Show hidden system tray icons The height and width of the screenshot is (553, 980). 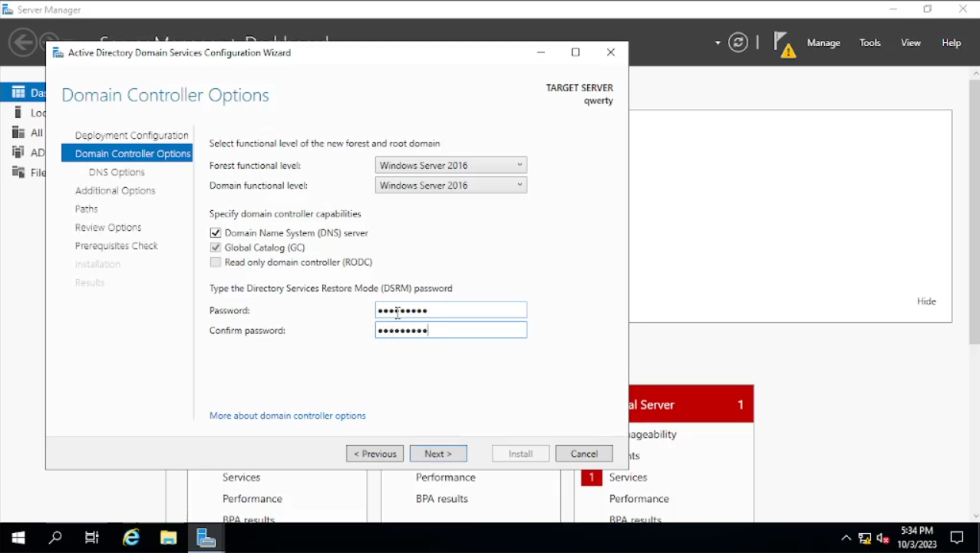(846, 538)
